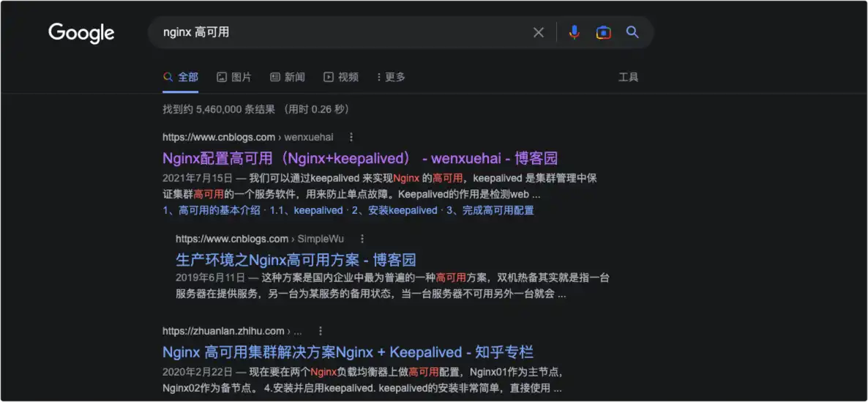Open "Nginx配置高可用（Nginx+keepalived）" result

coord(360,158)
